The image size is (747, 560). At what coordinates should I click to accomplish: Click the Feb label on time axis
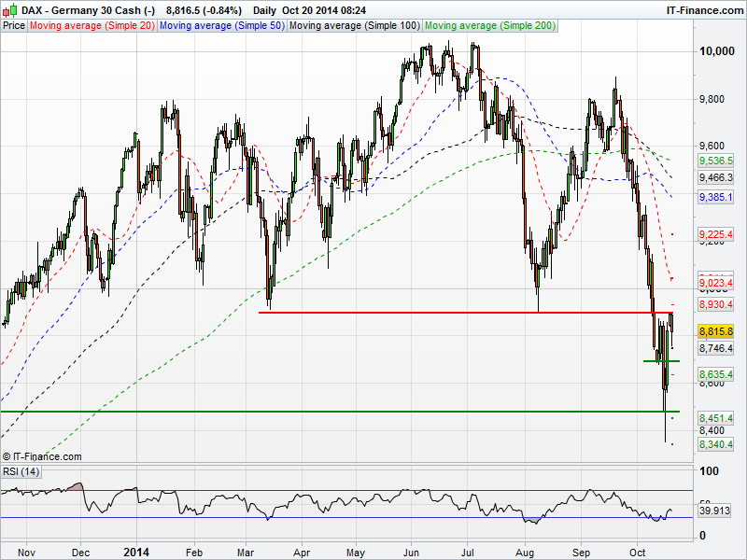[x=194, y=553]
